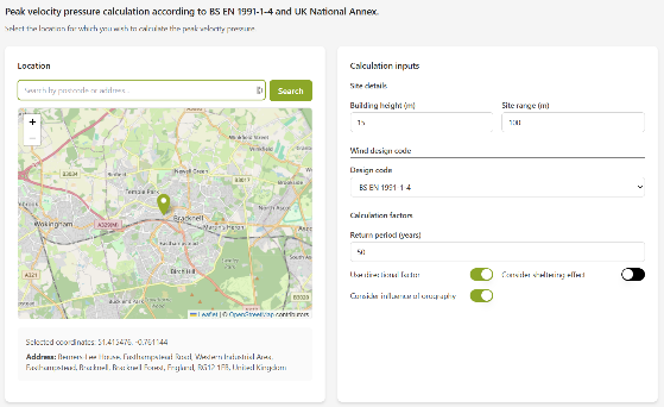Open the Leaflet attribution link
Viewport: 669px width, 412px height.
(x=209, y=314)
